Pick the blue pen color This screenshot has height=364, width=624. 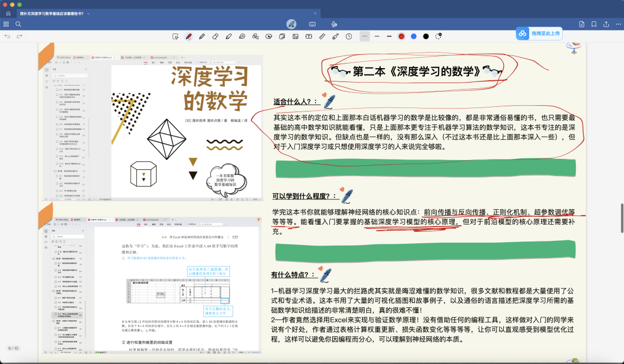click(x=414, y=36)
